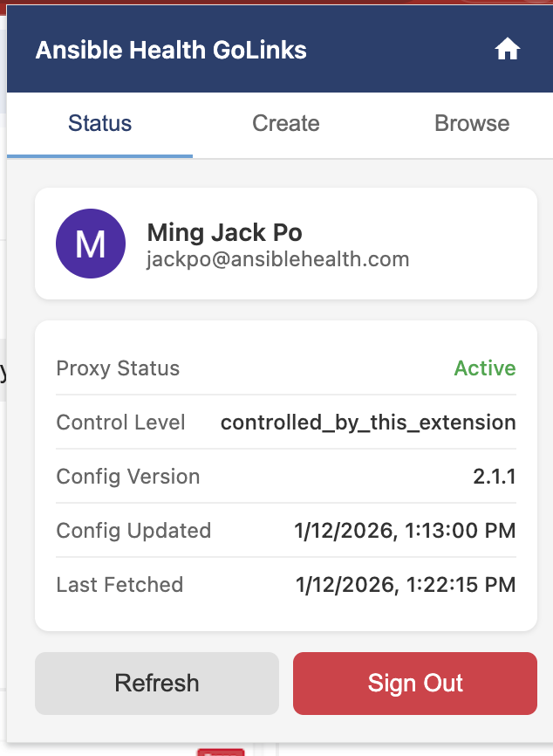
Task: Select the purple avatar with letter M
Action: [91, 244]
